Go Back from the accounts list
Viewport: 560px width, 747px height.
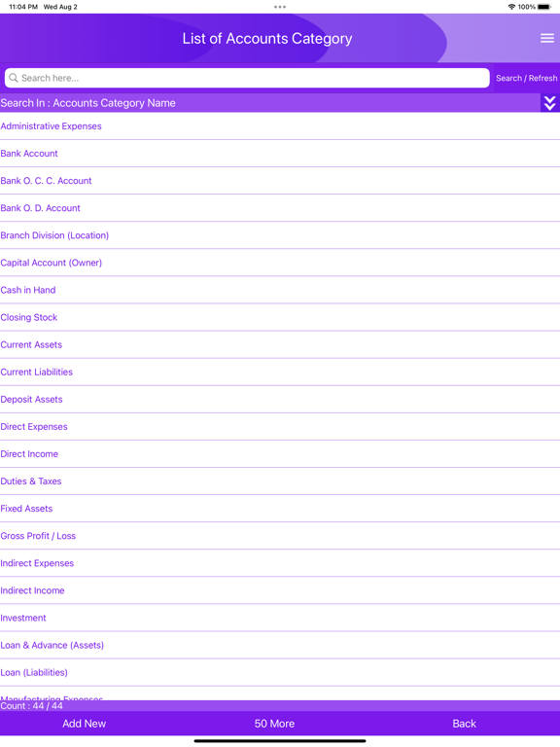pyautogui.click(x=464, y=724)
